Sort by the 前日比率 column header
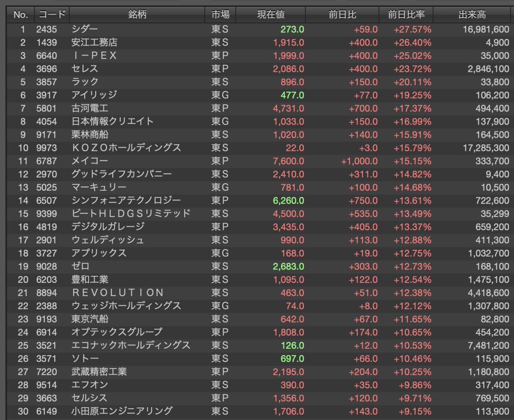Image resolution: width=514 pixels, height=420 pixels. pos(406,15)
